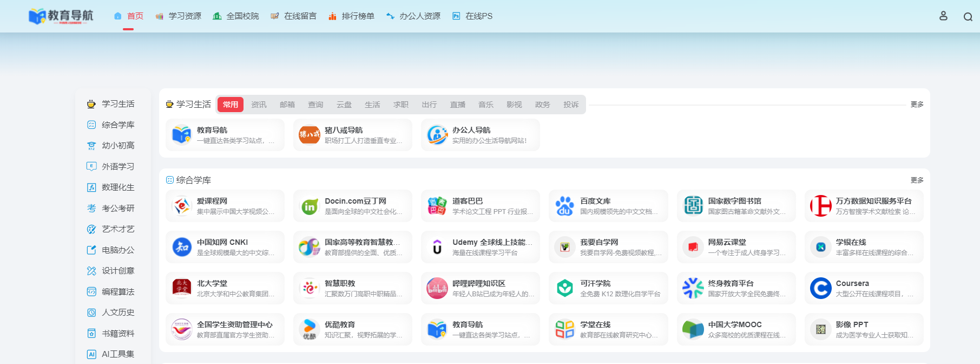Switch to the 投诉 tab
This screenshot has height=364, width=980.
571,105
